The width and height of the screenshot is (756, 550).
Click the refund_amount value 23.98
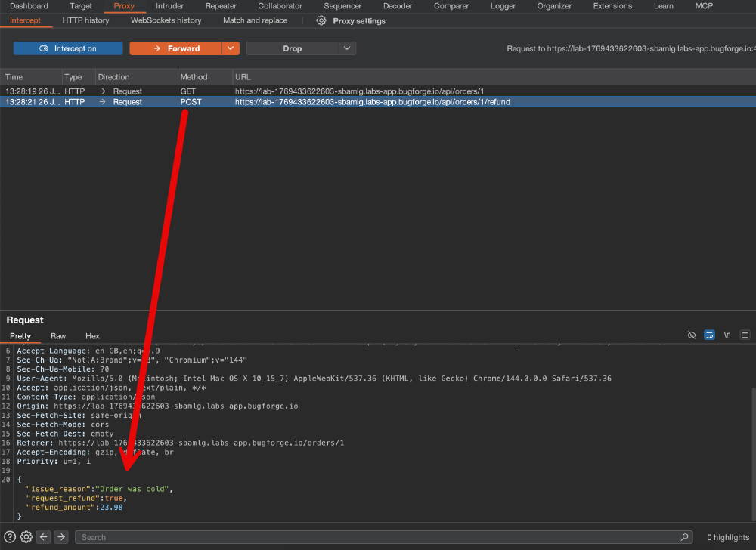[x=111, y=507]
